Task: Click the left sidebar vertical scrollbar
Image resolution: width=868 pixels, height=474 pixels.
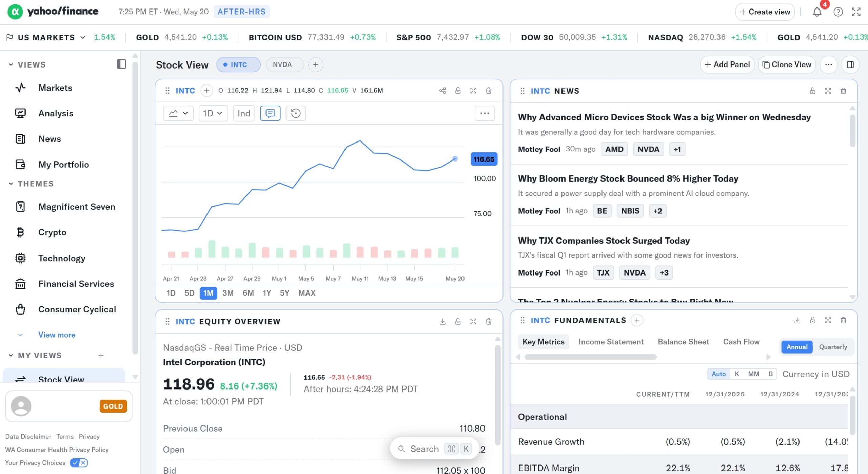Action: (x=135, y=208)
